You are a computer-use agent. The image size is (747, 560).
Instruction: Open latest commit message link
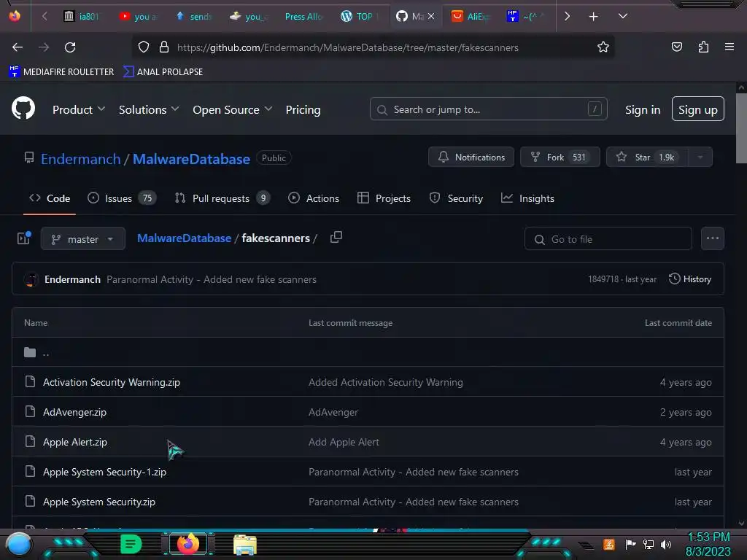click(x=212, y=279)
